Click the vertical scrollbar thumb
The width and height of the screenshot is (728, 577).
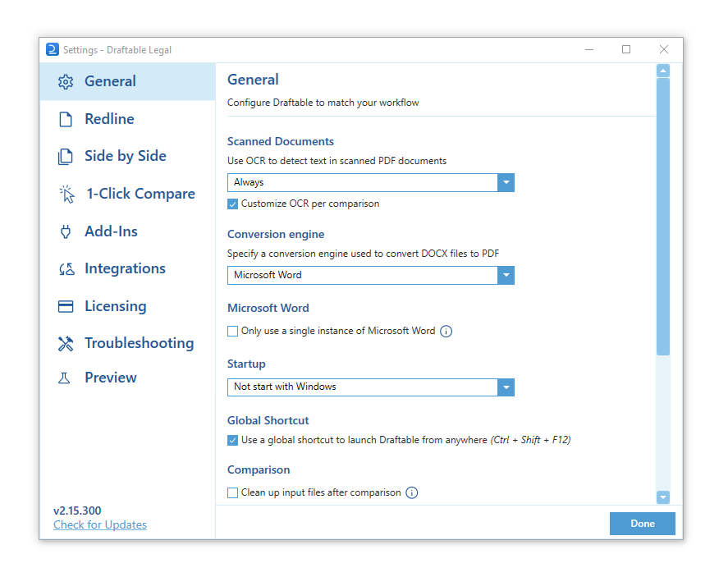pos(663,217)
